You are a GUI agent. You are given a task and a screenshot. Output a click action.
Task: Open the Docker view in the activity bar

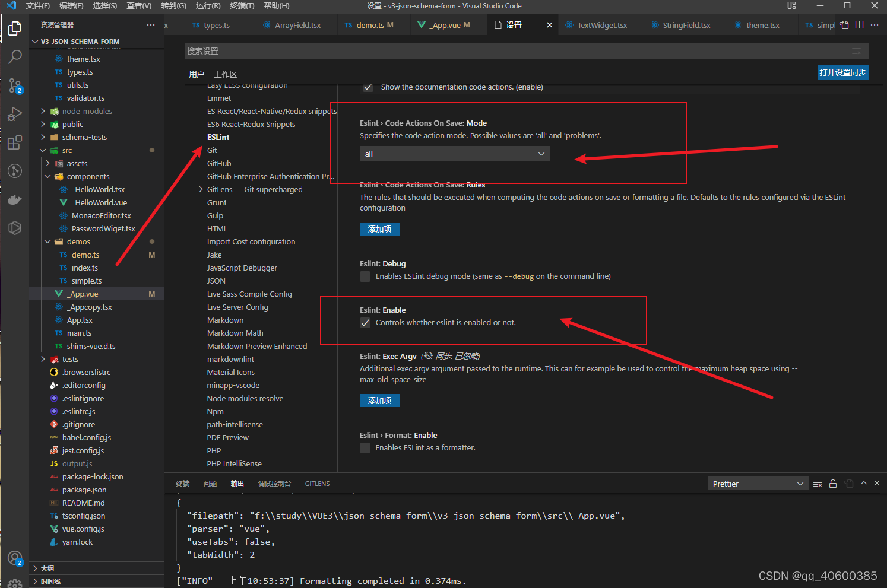pyautogui.click(x=15, y=199)
